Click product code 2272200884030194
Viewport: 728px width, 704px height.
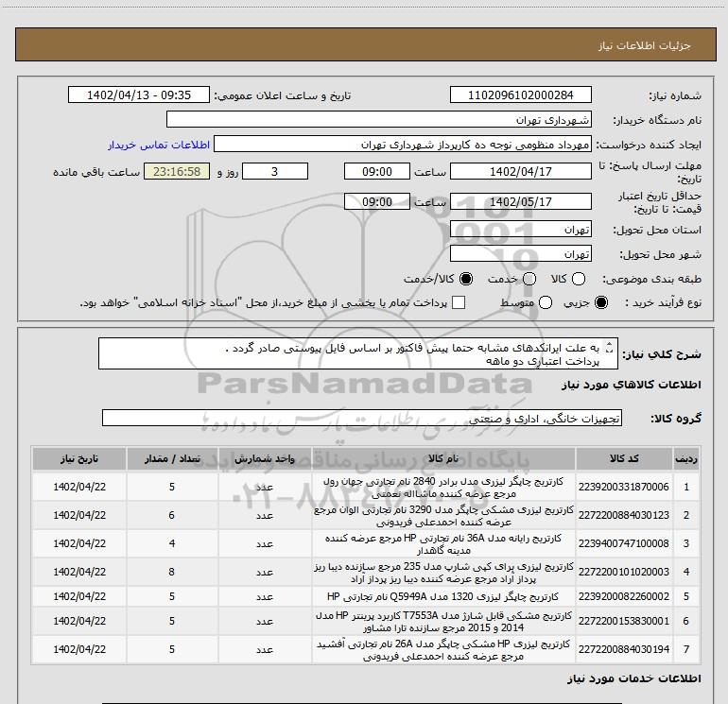[624, 649]
